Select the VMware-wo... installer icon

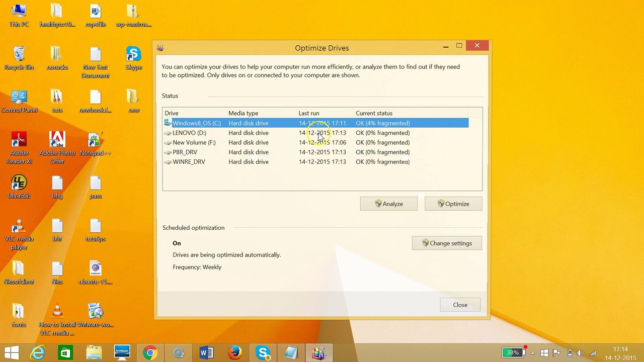95,316
